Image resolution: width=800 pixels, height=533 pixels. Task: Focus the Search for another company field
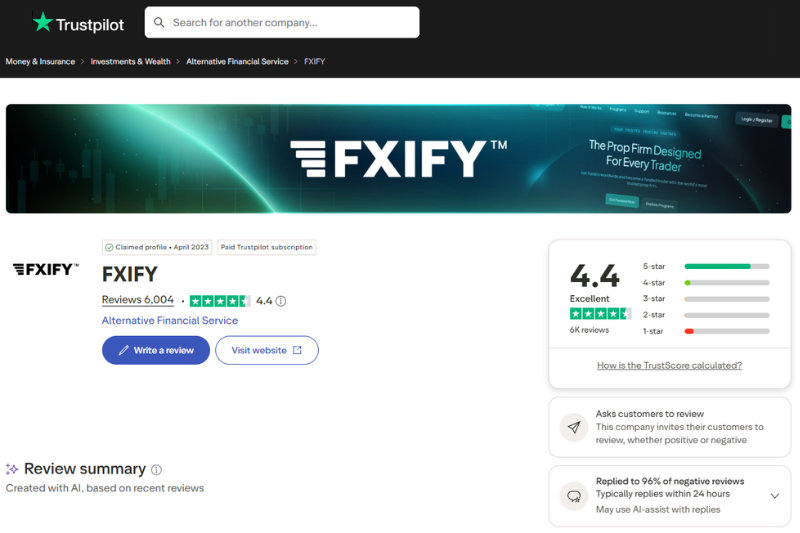[x=282, y=22]
